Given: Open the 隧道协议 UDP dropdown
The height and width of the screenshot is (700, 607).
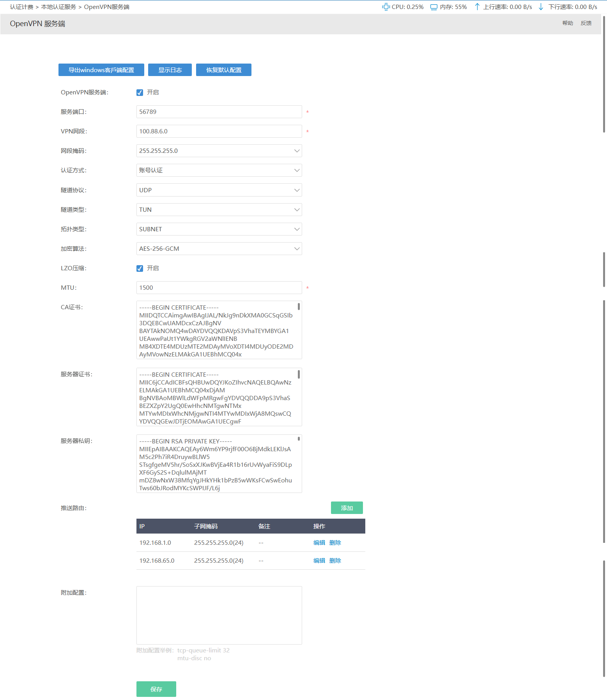Looking at the screenshot, I should pyautogui.click(x=219, y=190).
